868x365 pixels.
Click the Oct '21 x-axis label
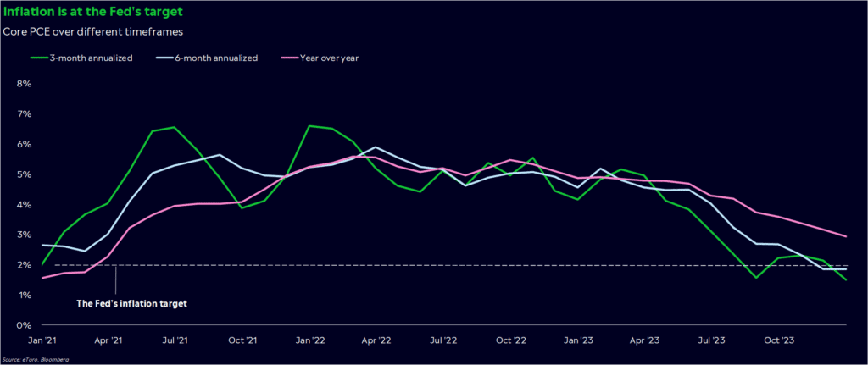click(x=242, y=340)
